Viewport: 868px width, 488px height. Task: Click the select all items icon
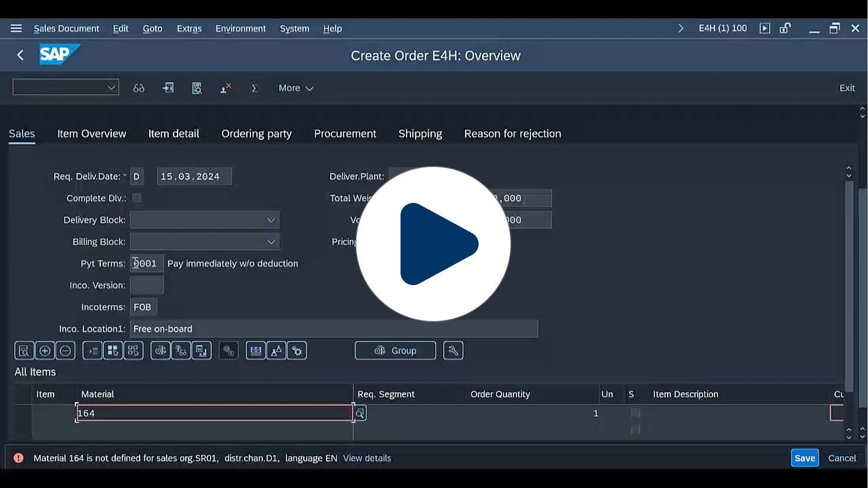[x=113, y=350]
